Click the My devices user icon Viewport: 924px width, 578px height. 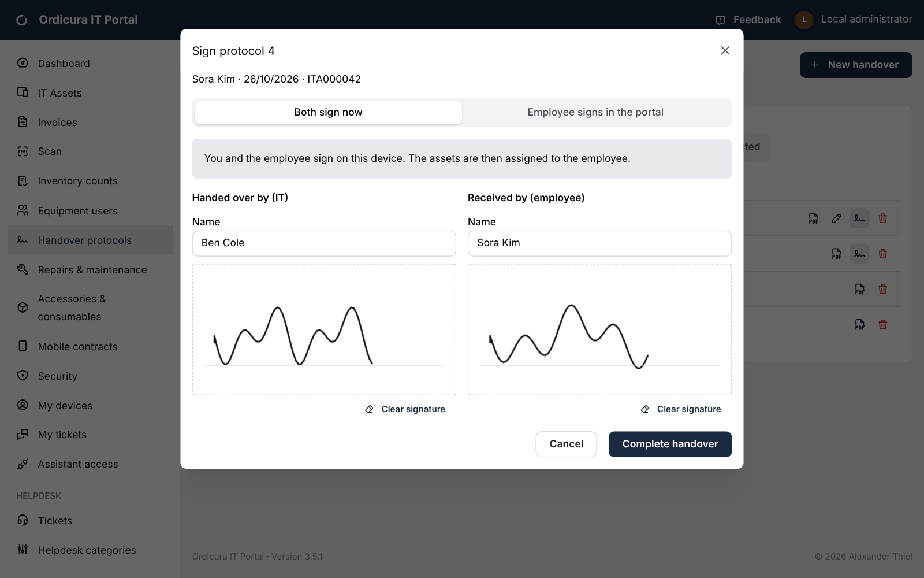[x=23, y=405]
